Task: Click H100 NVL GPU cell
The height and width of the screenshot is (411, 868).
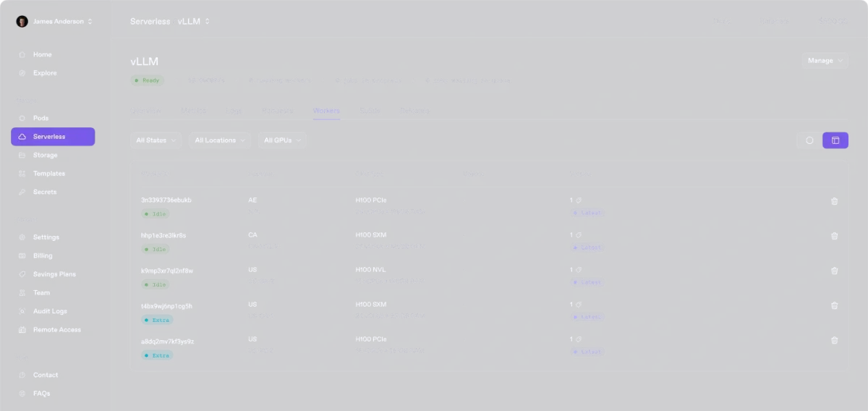Action: (371, 269)
